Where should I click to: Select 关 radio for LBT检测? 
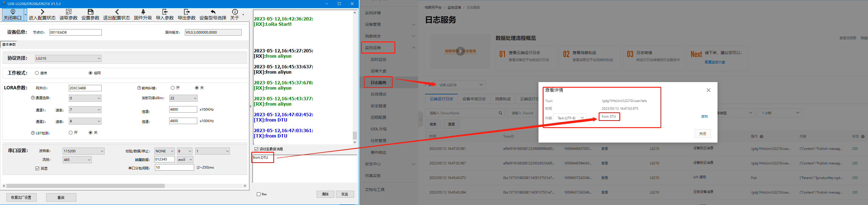pos(90,133)
